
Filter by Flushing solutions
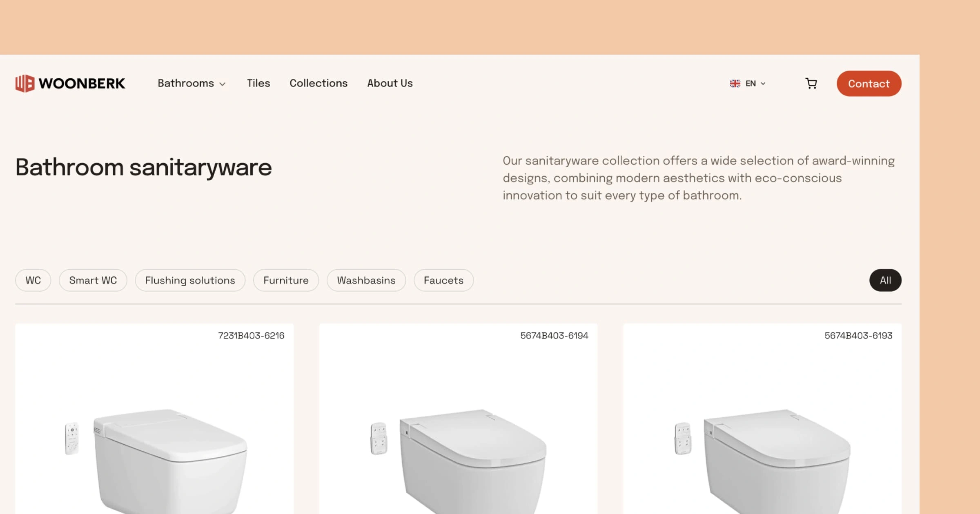[x=190, y=280]
